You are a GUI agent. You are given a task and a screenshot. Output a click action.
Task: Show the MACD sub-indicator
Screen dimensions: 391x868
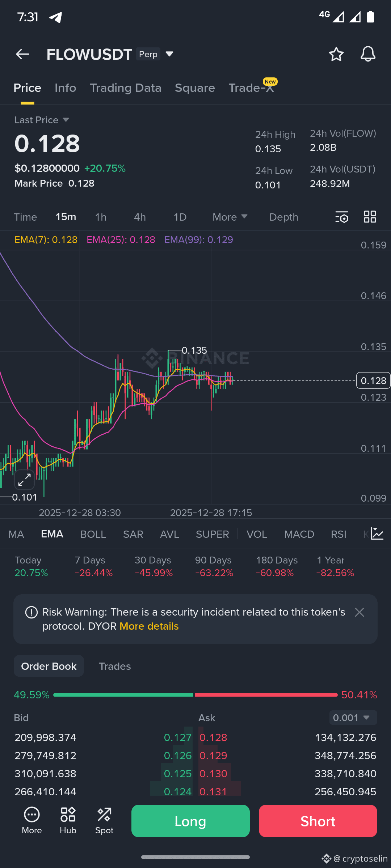click(299, 534)
